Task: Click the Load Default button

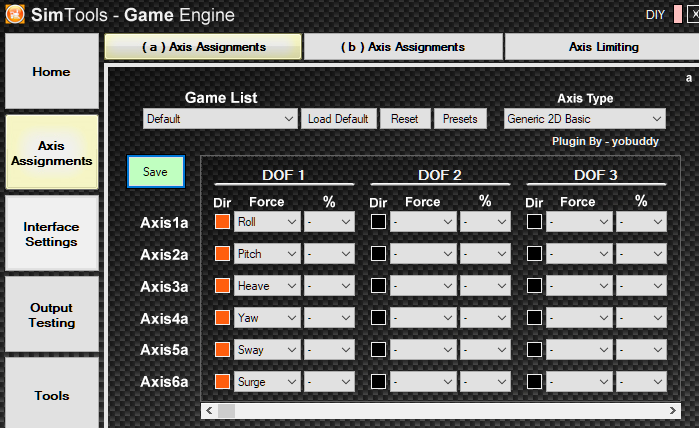Action: (x=338, y=119)
